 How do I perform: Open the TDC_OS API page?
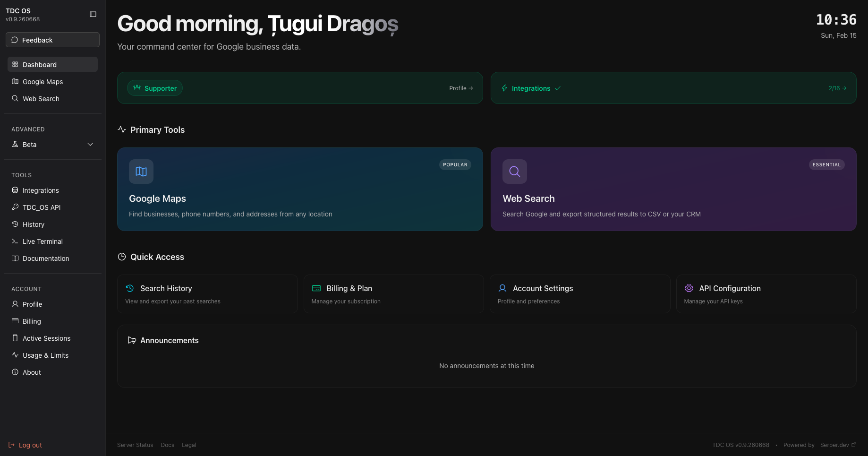click(41, 207)
